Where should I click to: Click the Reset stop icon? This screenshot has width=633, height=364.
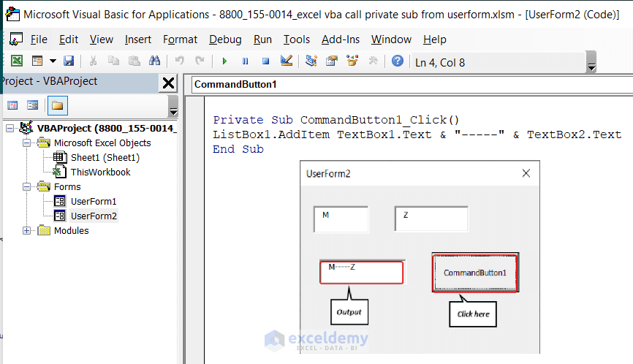pos(265,61)
